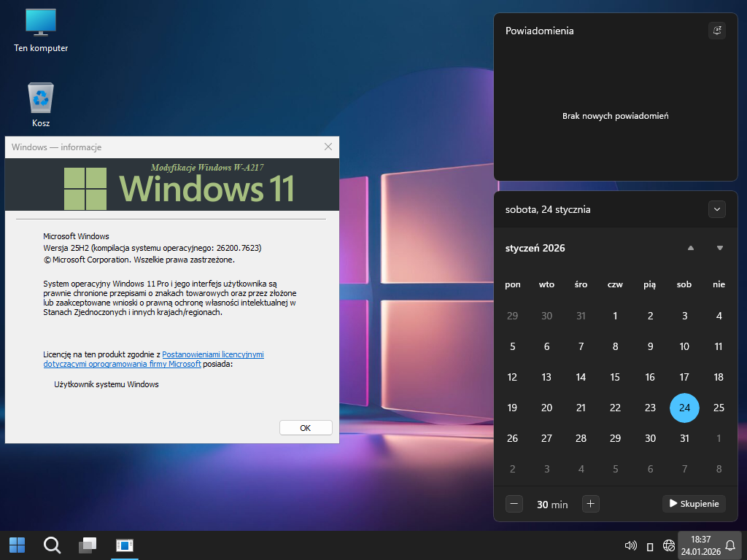Click the styczeń 2026 month header
Screen dimensions: 747x560
(x=535, y=248)
